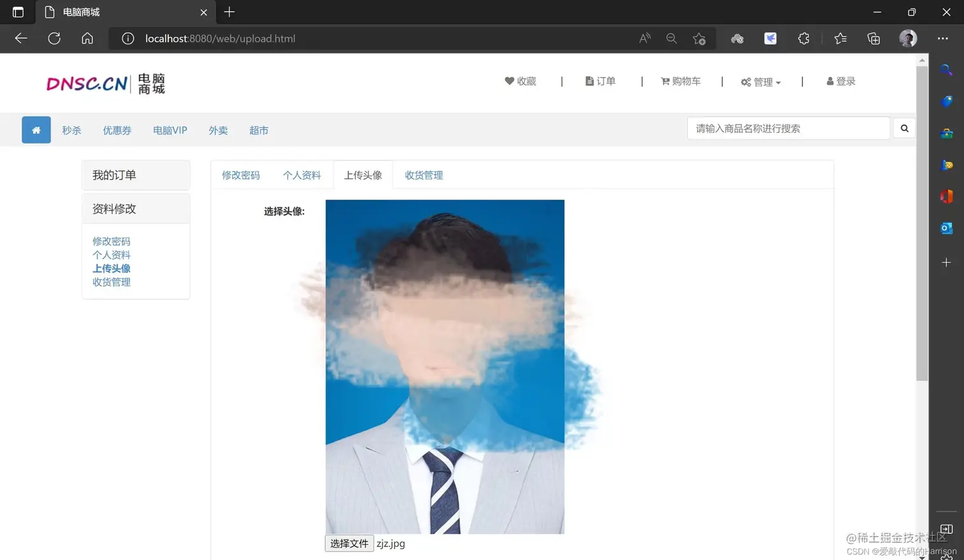
Task: Click the uploaded avatar image preview
Action: coord(444,366)
